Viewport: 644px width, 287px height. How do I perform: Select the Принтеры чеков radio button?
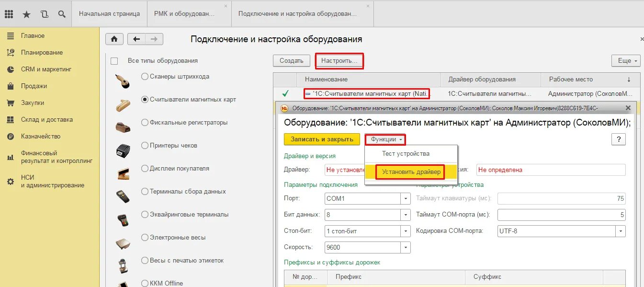[x=145, y=146]
